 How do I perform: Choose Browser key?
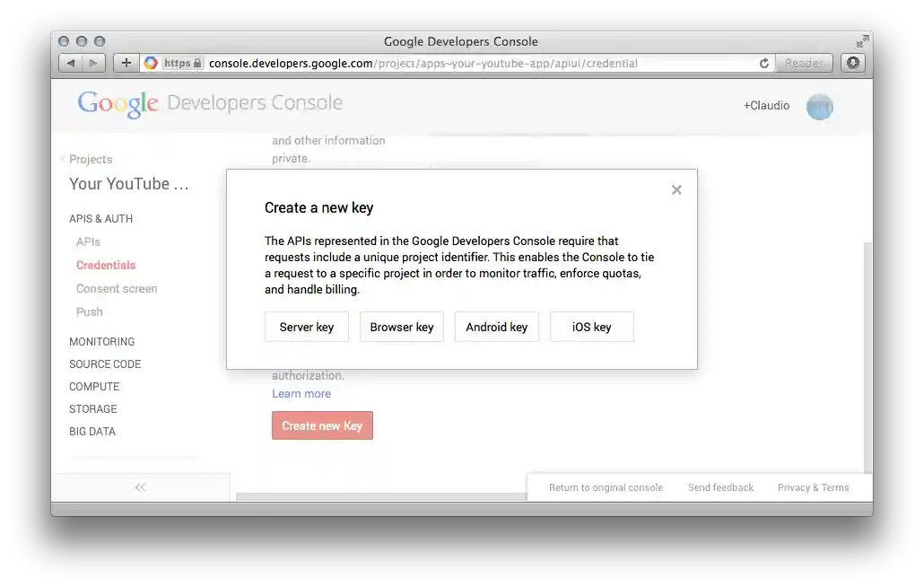402,327
